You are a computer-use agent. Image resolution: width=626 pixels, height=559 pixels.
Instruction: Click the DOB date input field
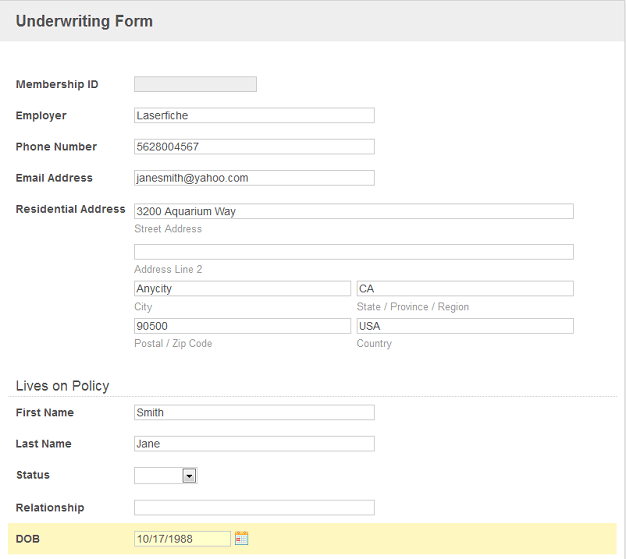coord(182,539)
